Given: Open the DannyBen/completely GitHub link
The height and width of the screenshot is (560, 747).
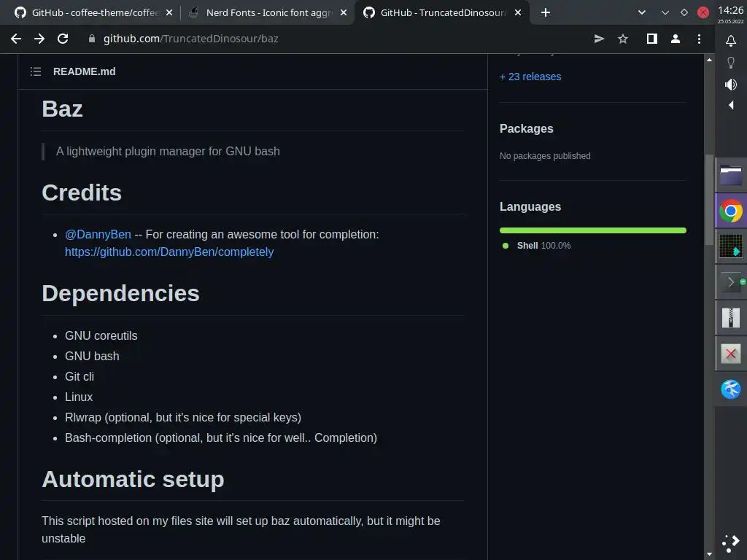Looking at the screenshot, I should click(x=169, y=252).
